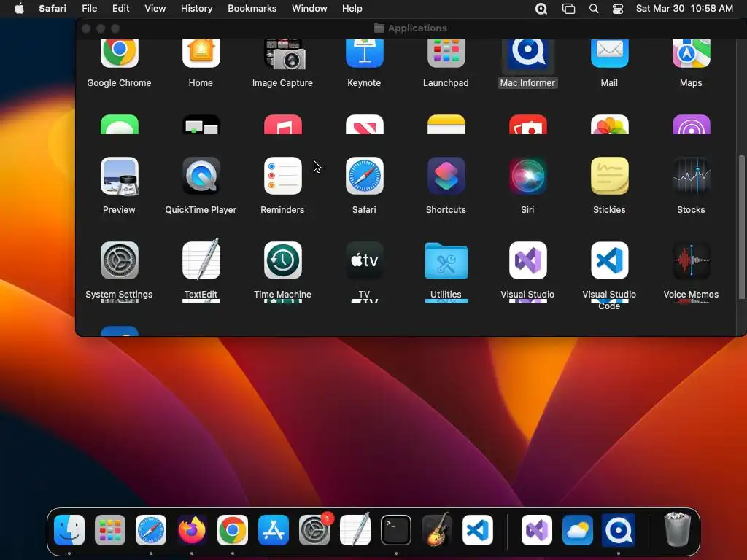Open the Preview app icon
This screenshot has width=747, height=560.
coord(119,176)
